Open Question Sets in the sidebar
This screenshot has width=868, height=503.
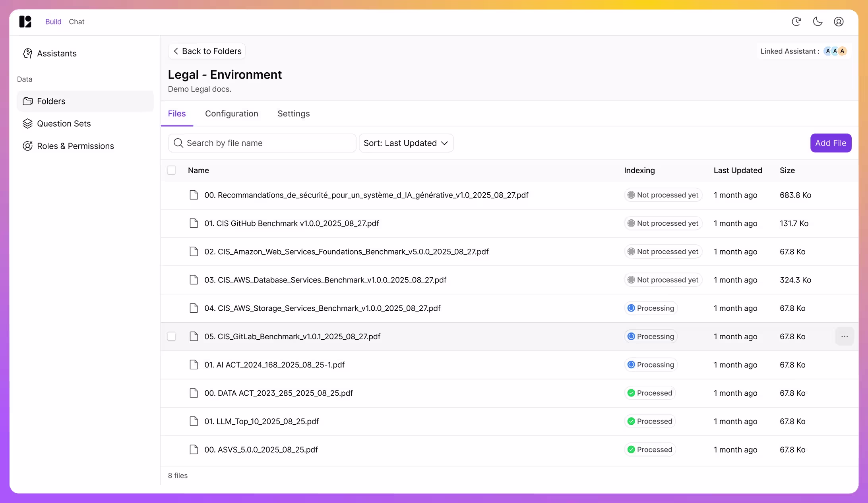tap(64, 124)
